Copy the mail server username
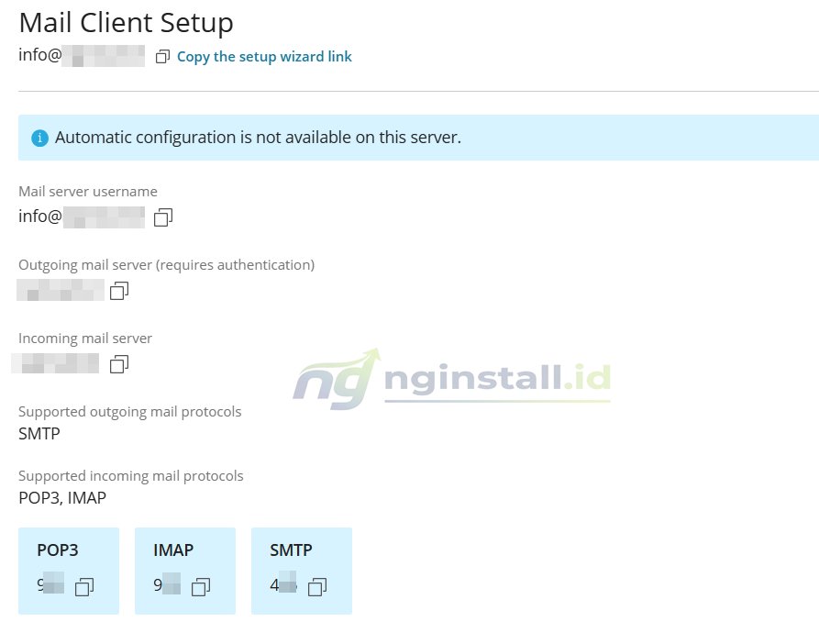819x644 pixels. [x=162, y=217]
